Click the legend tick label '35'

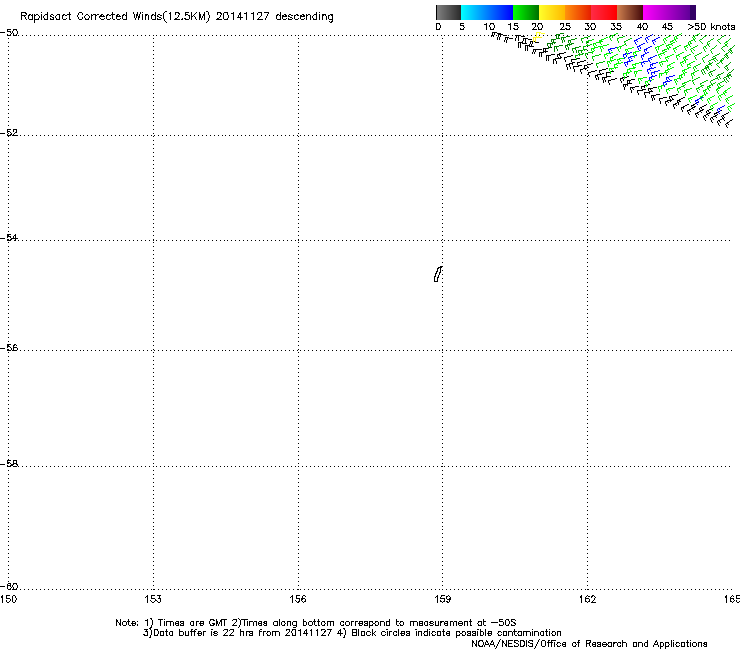pos(616,27)
